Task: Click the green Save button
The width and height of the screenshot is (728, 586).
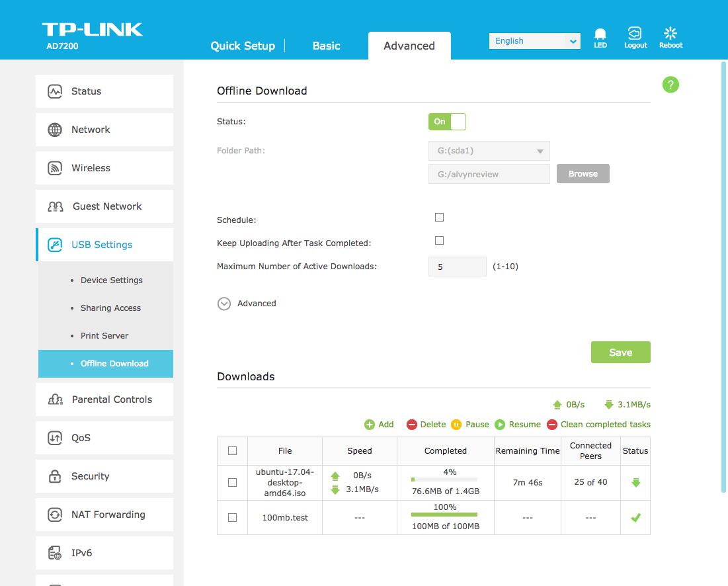Action: (620, 353)
